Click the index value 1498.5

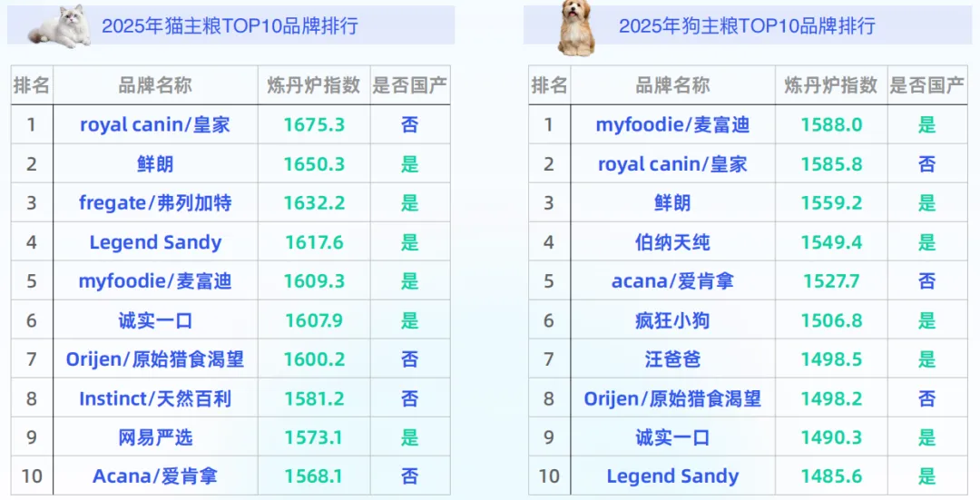point(831,359)
